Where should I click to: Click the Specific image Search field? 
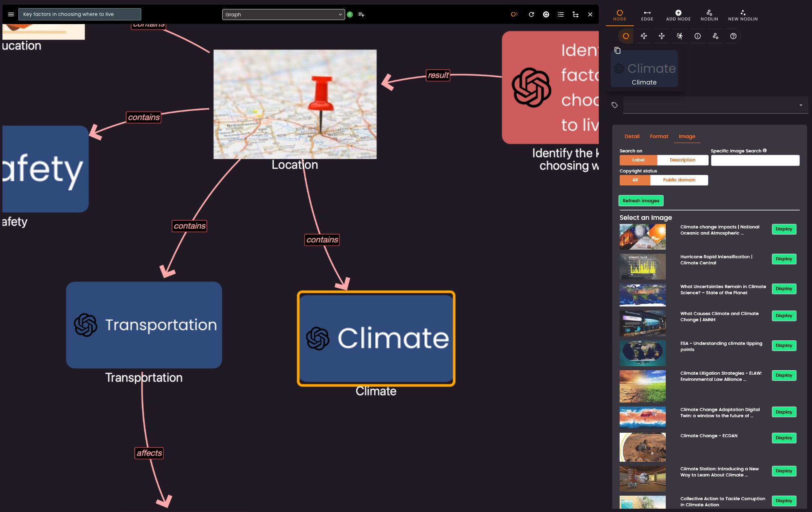click(755, 160)
